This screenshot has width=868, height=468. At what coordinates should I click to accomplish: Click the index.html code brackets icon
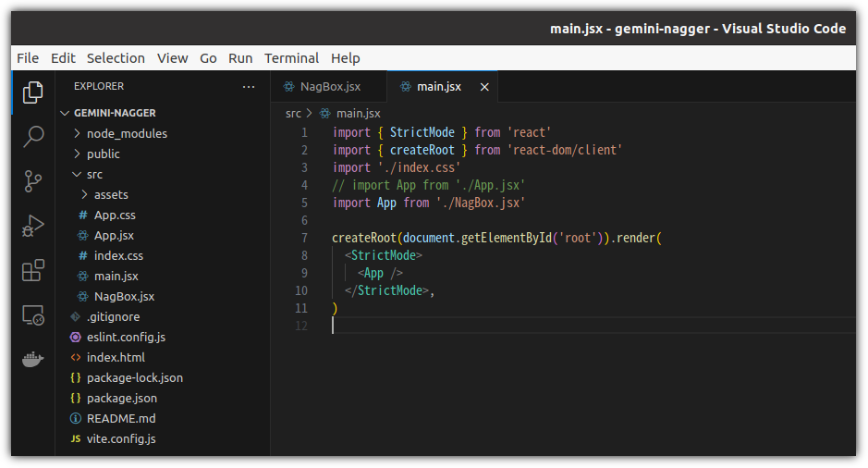[75, 357]
